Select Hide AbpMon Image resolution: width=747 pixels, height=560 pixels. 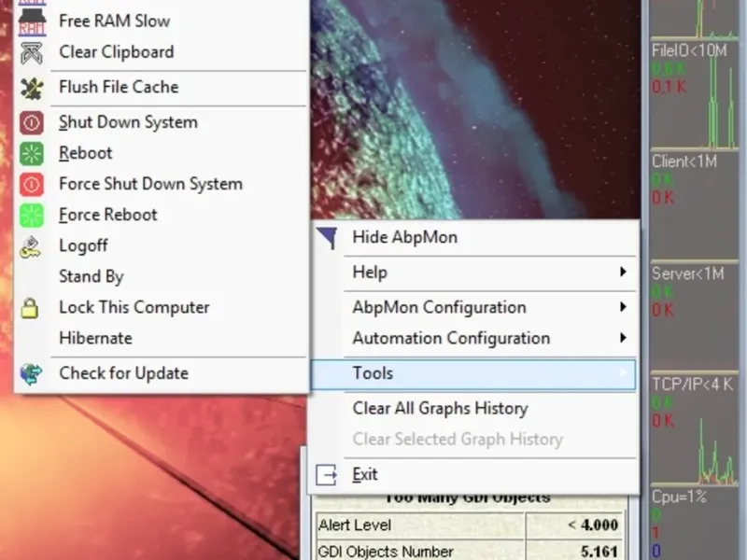[473, 237]
